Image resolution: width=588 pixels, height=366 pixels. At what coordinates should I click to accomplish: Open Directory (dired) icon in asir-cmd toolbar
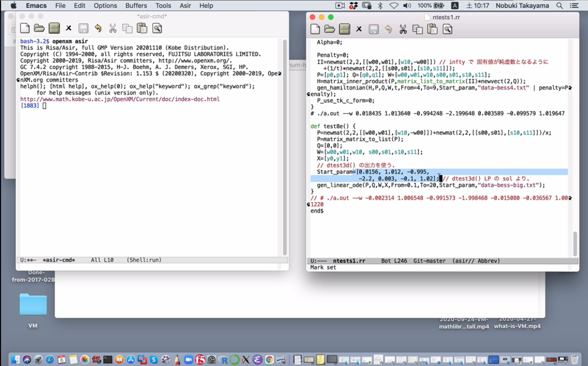coord(54,28)
